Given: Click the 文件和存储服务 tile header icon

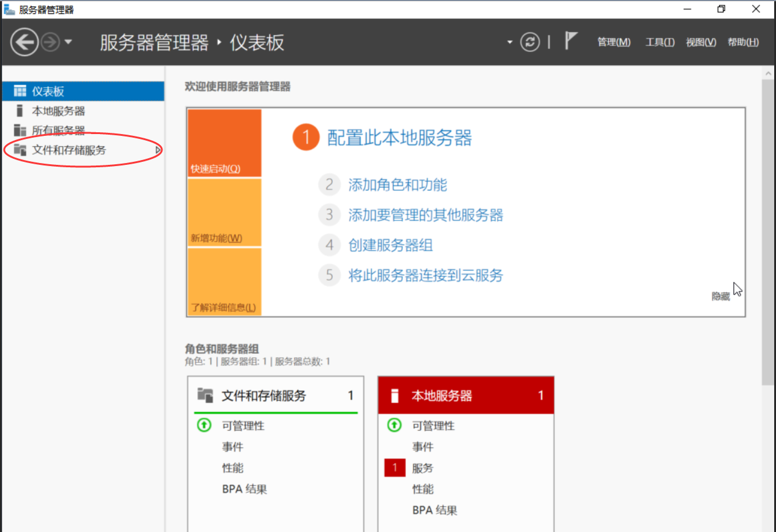Looking at the screenshot, I should 205,396.
